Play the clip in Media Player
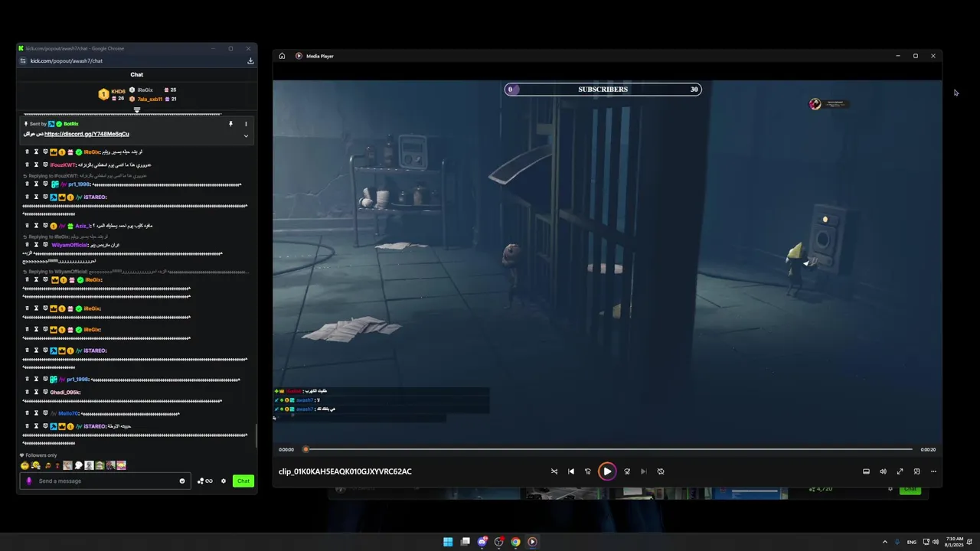 [x=607, y=471]
